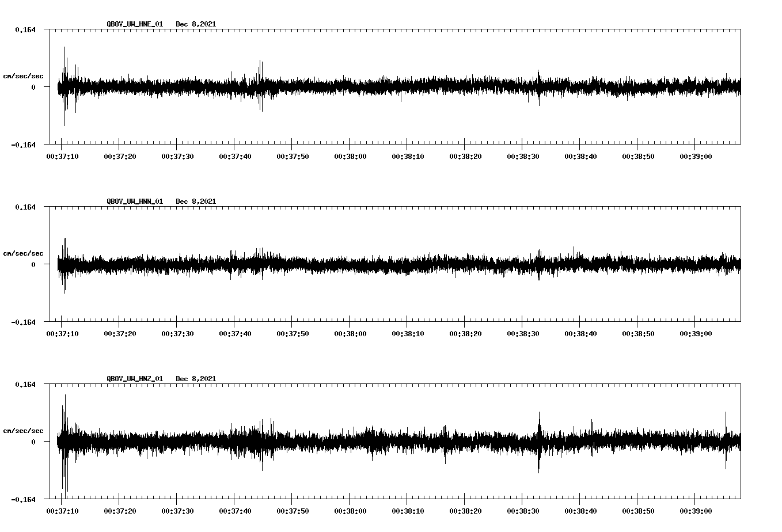Viewport: 782px width, 532px height.
Task: Select the Dec 8,2021 date on HNZ plot
Action: tap(196, 379)
